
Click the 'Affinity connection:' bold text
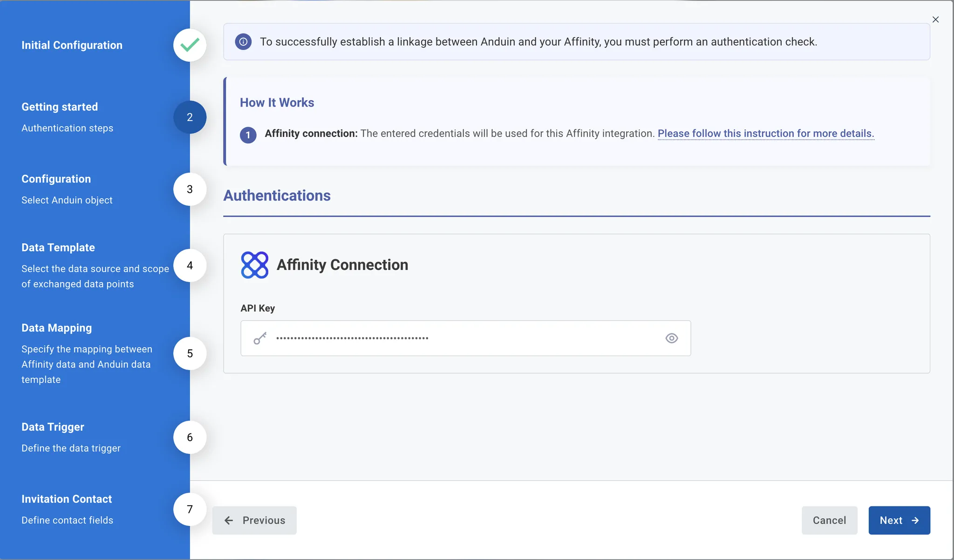tap(311, 134)
